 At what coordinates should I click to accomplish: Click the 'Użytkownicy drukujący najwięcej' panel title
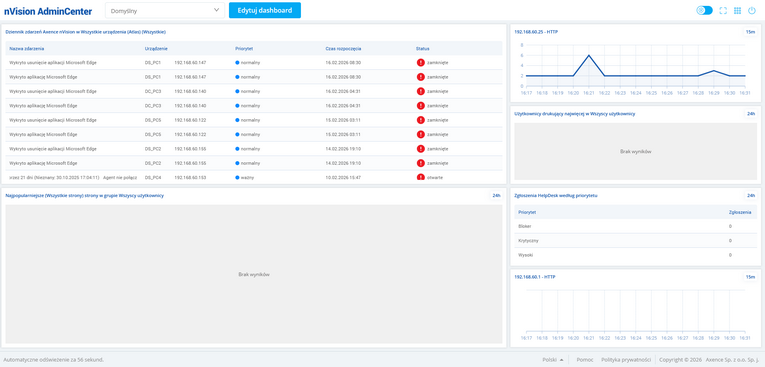pyautogui.click(x=575, y=114)
